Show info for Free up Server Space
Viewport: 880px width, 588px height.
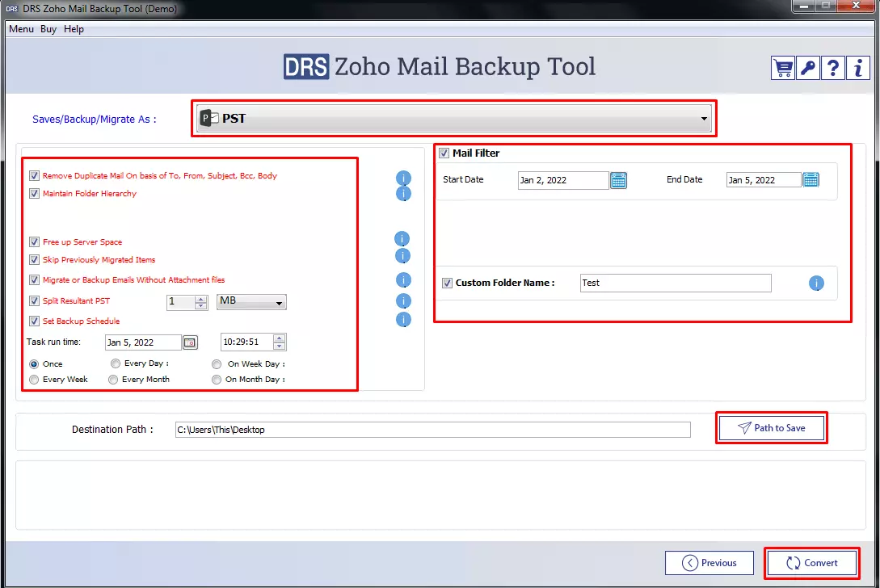[402, 239]
